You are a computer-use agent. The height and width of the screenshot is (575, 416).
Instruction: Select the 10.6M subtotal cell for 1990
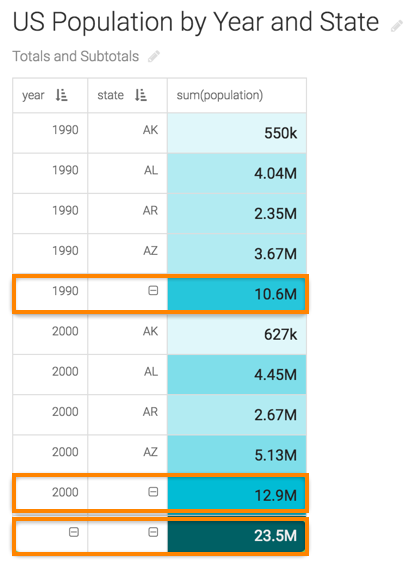pyautogui.click(x=236, y=294)
